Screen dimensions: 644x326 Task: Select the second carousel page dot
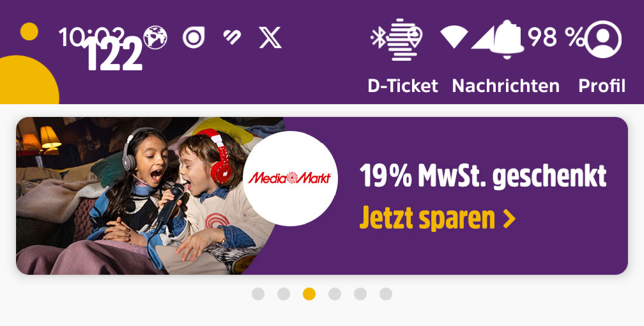click(284, 294)
